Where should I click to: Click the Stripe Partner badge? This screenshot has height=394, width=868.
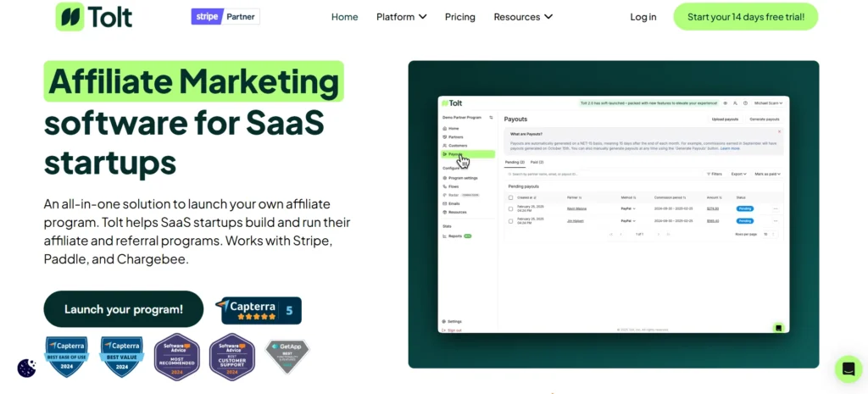[x=225, y=17]
